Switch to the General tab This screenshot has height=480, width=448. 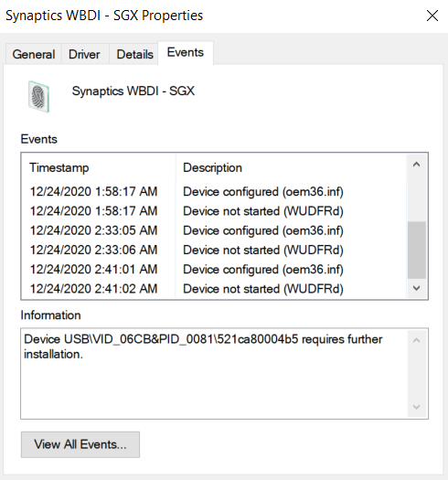pyautogui.click(x=34, y=55)
